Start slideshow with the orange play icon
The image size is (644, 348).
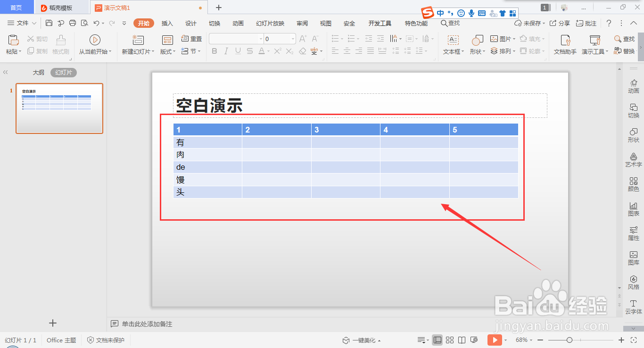pyautogui.click(x=495, y=340)
